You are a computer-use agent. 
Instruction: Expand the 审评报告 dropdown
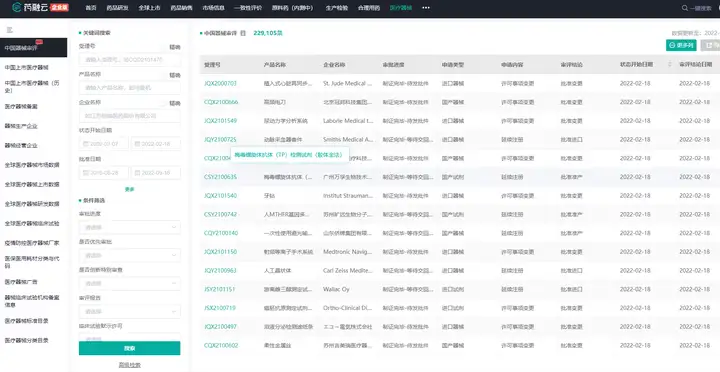tap(129, 311)
